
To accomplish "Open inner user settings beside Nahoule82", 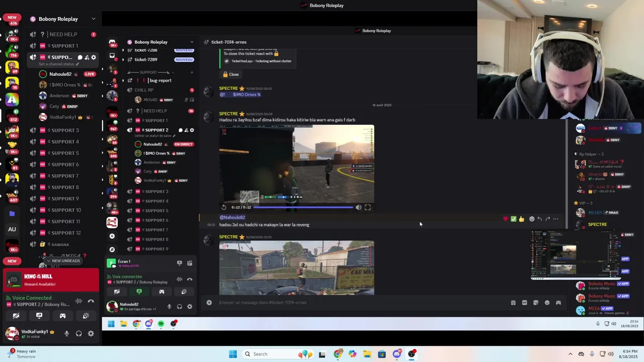I will click(x=190, y=307).
